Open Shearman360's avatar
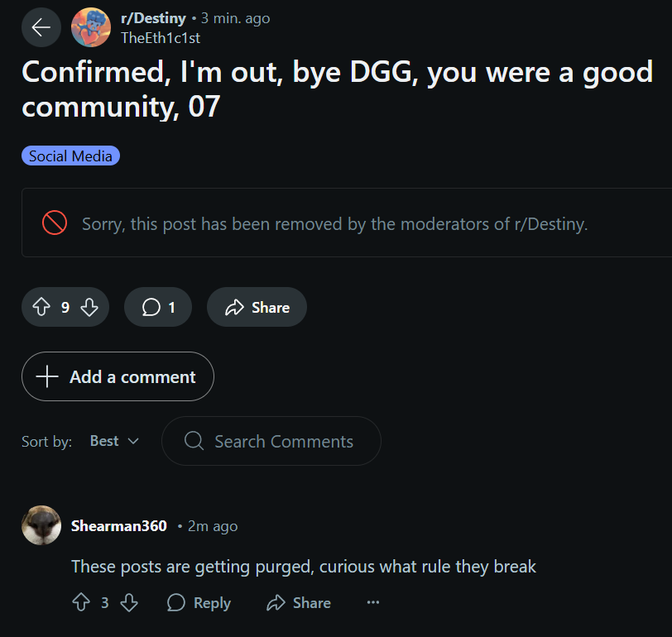The width and height of the screenshot is (672, 637). (41, 525)
